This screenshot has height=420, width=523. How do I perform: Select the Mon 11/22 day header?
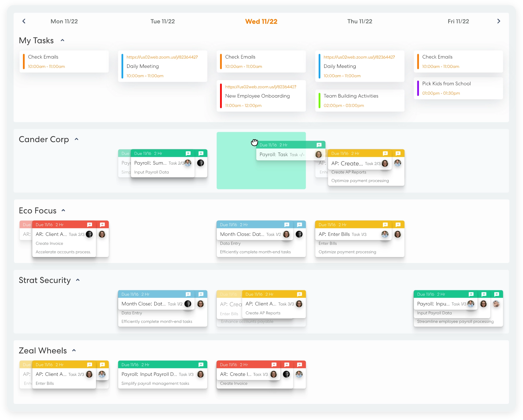coord(64,21)
